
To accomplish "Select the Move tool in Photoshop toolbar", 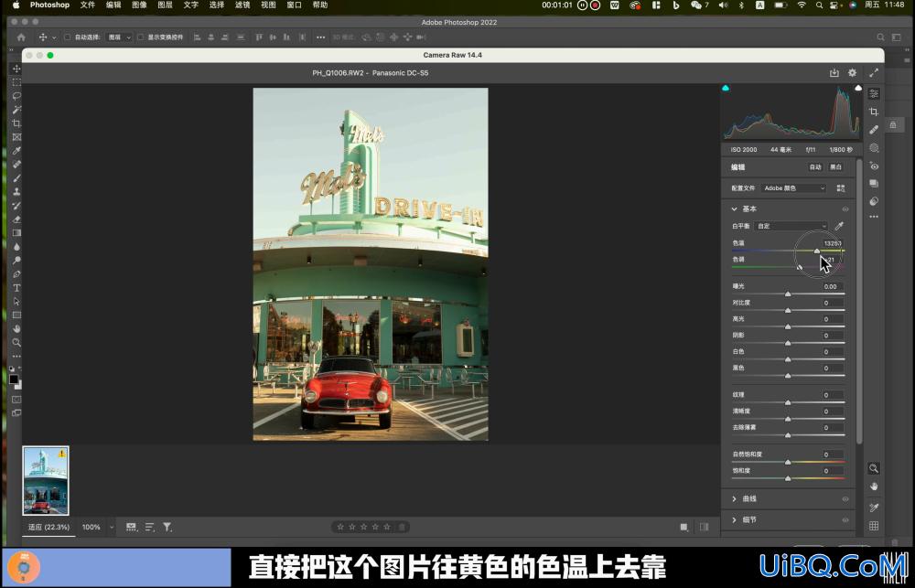I will coord(16,69).
